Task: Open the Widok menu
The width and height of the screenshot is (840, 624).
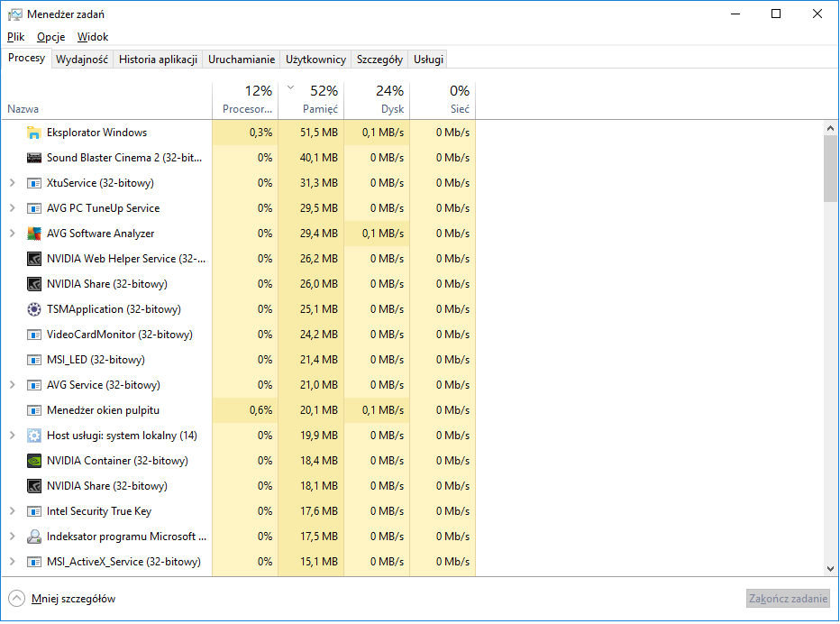Action: 93,37
